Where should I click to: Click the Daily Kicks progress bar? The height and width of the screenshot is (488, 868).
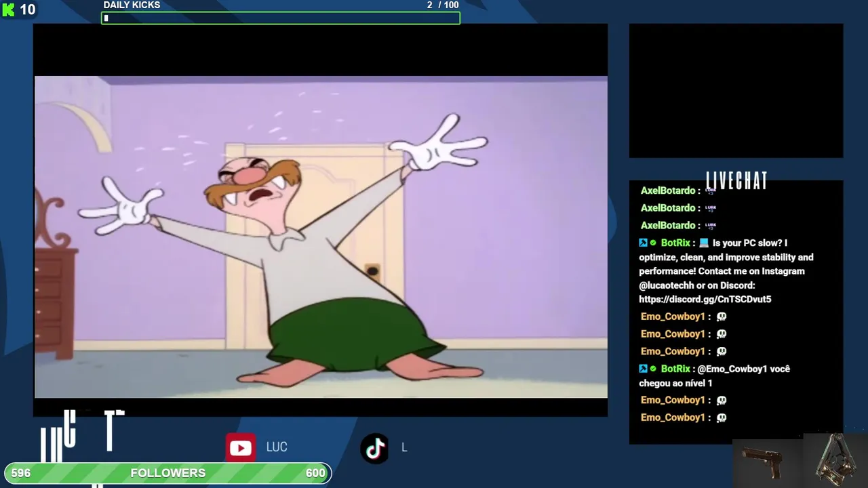[x=281, y=18]
